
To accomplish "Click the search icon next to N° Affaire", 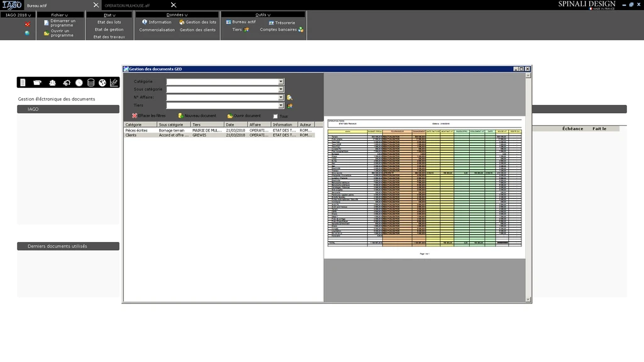I will (289, 97).
